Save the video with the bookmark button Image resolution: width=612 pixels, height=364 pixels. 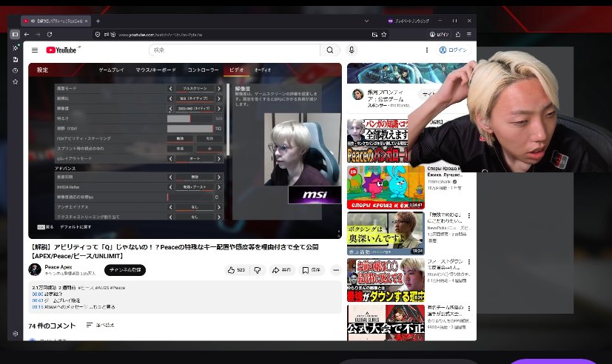click(312, 270)
